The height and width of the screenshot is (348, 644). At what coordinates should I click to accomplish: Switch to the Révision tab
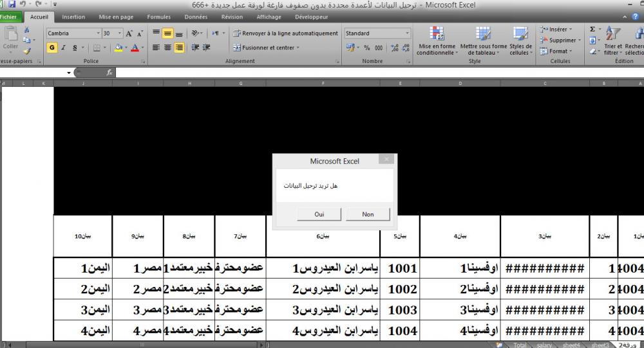coord(232,17)
